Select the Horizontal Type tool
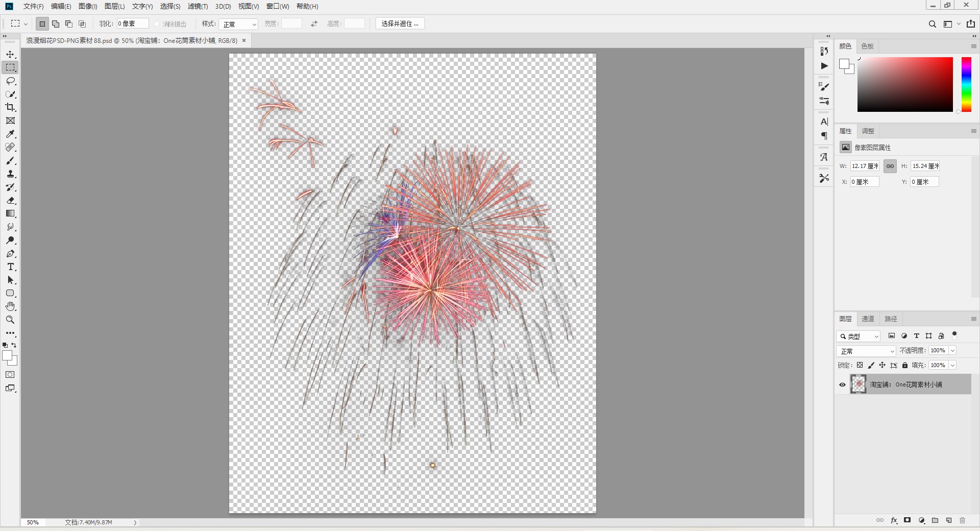Viewport: 980px width, 531px height. click(x=10, y=267)
